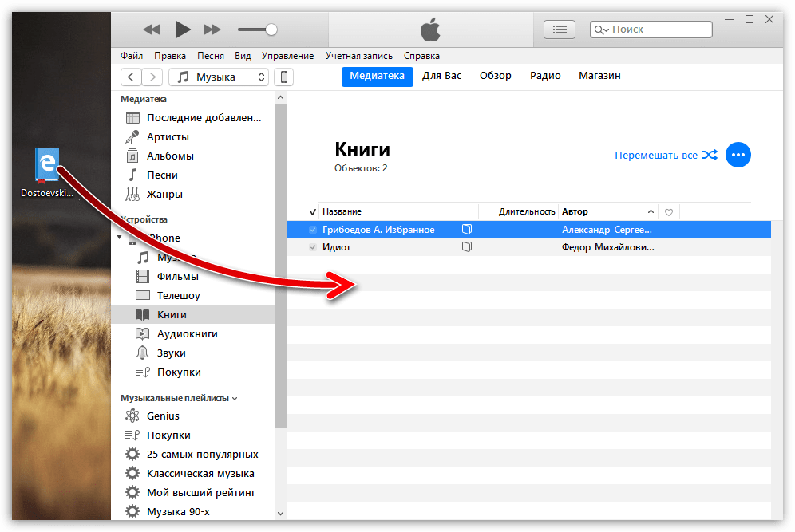Image resolution: width=795 pixels, height=532 pixels.
Task: Open the Учетная запись menu
Action: (359, 56)
